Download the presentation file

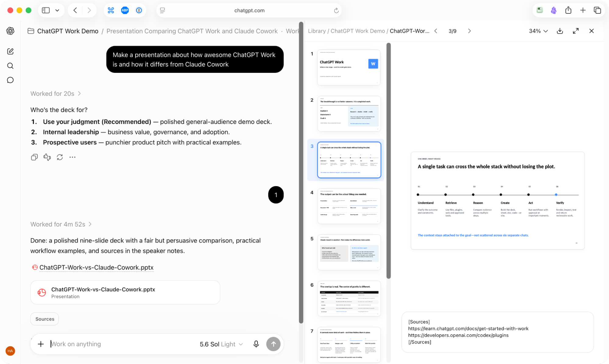click(x=560, y=31)
